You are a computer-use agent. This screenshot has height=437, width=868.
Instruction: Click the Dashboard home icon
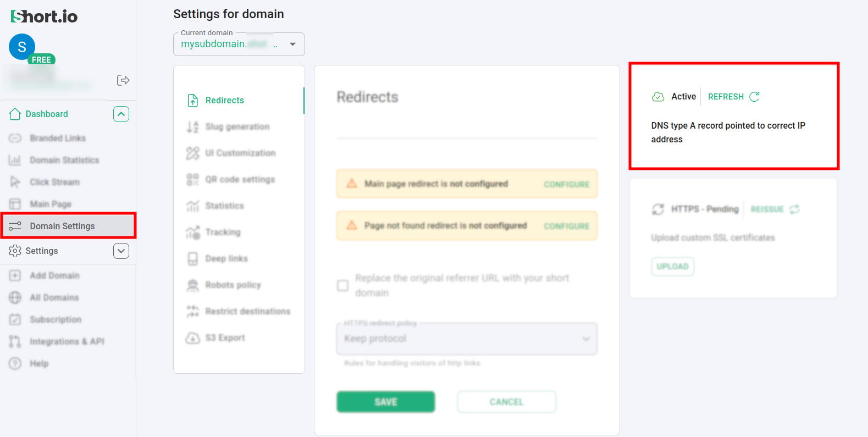coord(15,114)
